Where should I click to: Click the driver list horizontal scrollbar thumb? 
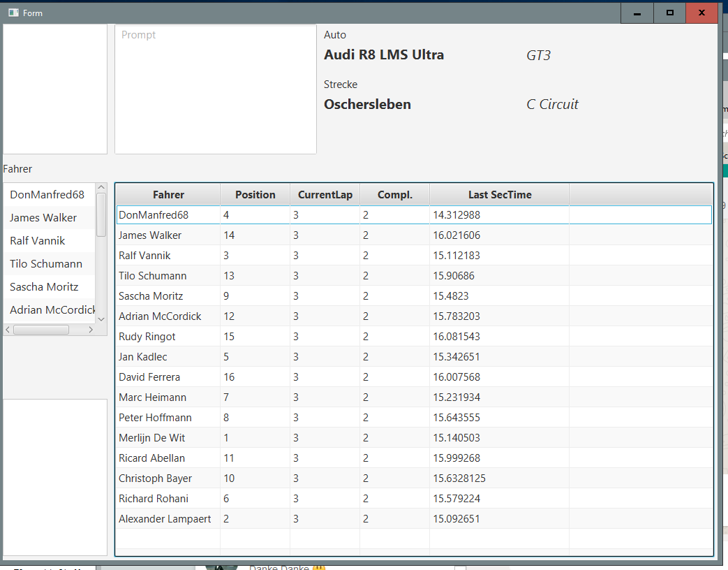41,330
